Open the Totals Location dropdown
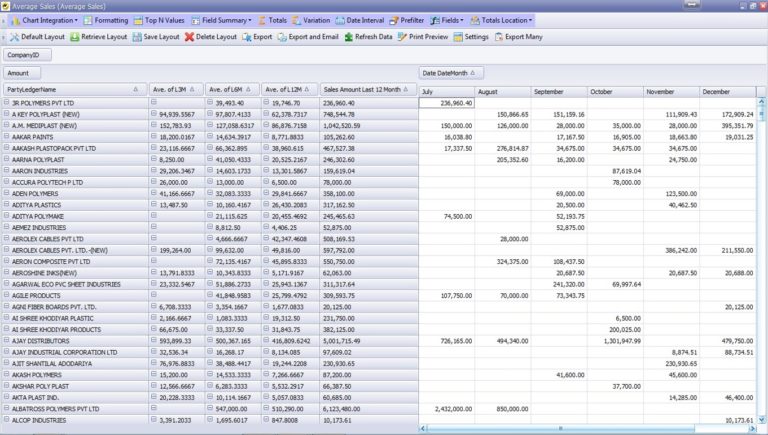This screenshot has width=768, height=435. [x=500, y=20]
